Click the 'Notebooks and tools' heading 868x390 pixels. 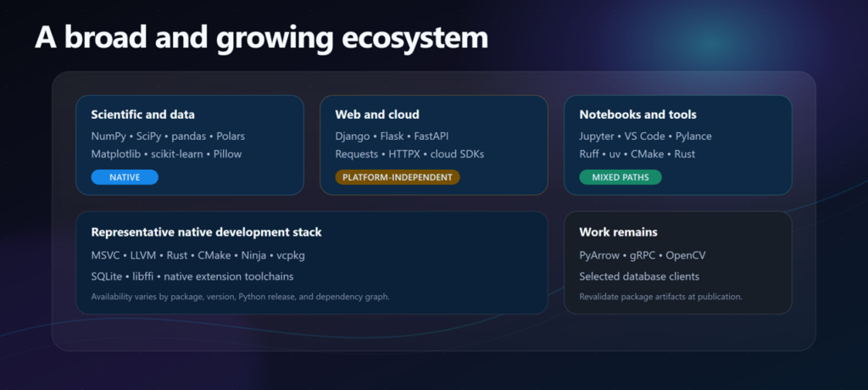637,114
